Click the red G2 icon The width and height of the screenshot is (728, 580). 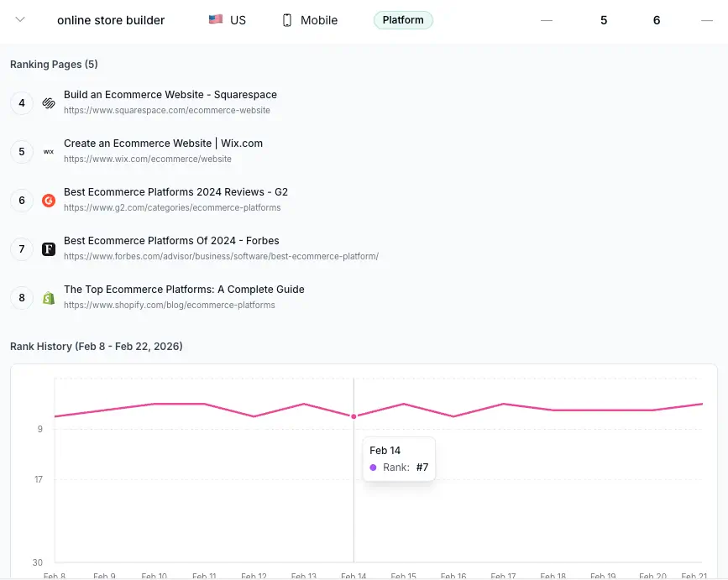point(48,200)
